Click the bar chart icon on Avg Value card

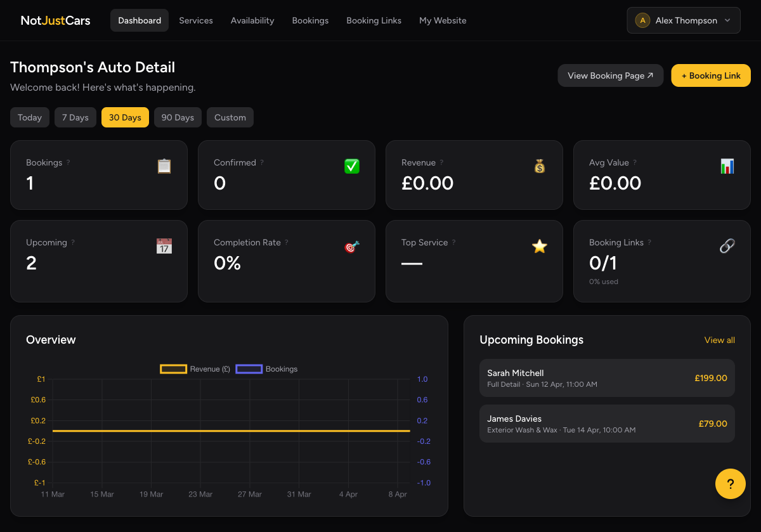727,166
